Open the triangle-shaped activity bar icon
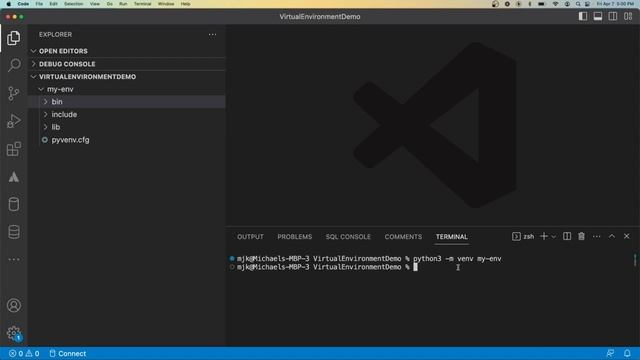Viewport: 640px width, 360px height. [13, 177]
